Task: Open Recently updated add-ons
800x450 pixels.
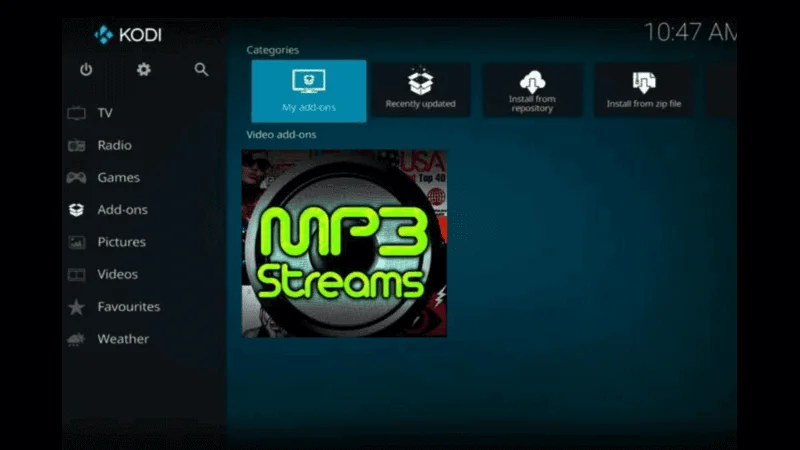Action: pyautogui.click(x=420, y=90)
